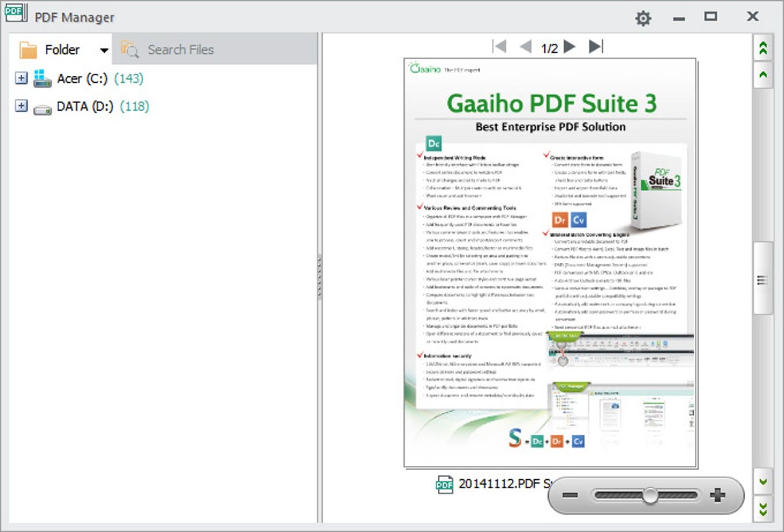This screenshot has height=532, width=784.
Task: Click the Gaaiho PDF Suite 3 page thumbnail
Action: coord(550,263)
